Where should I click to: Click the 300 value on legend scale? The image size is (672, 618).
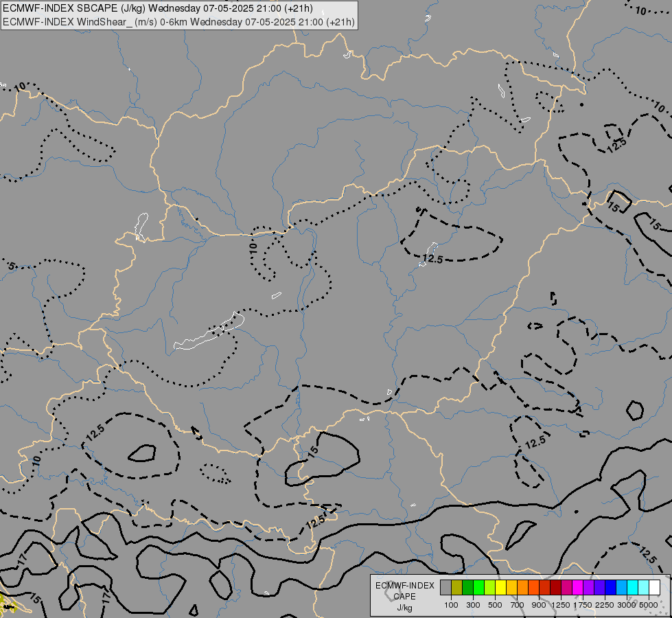473,605
